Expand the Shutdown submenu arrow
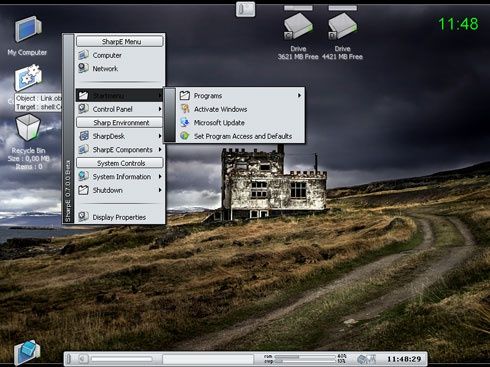 click(x=160, y=190)
